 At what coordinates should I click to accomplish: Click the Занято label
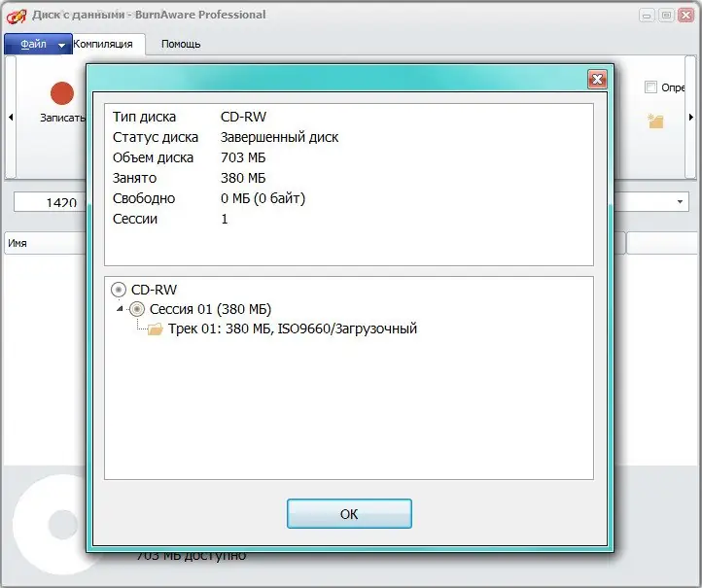click(x=134, y=178)
